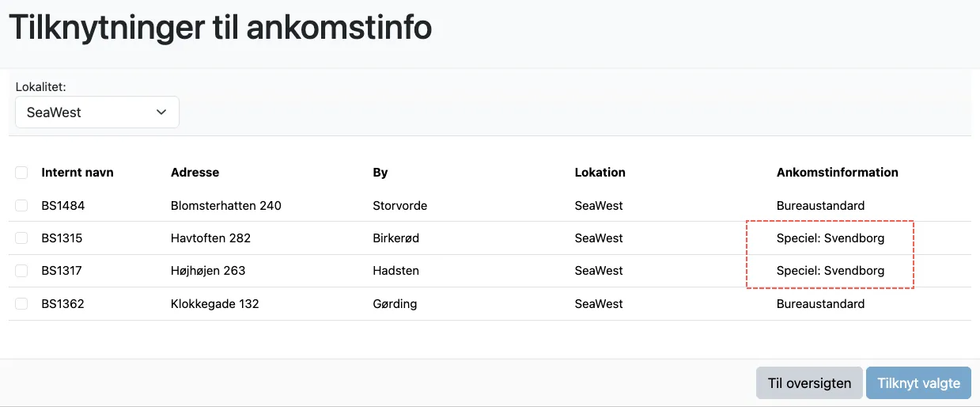
Task: Click the By column header
Action: [380, 173]
